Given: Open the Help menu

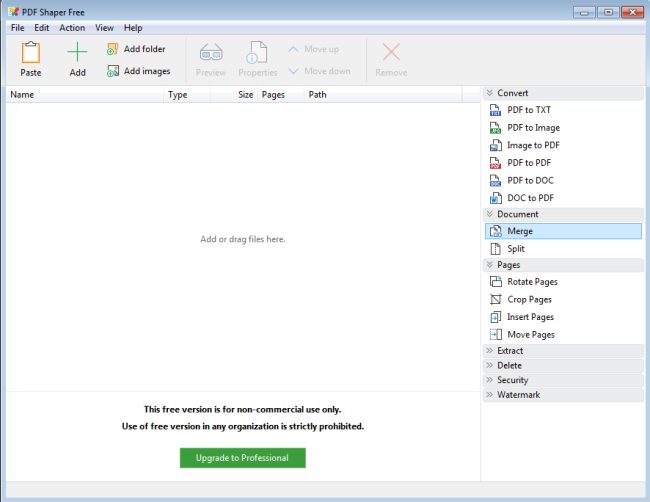Looking at the screenshot, I should pos(133,28).
